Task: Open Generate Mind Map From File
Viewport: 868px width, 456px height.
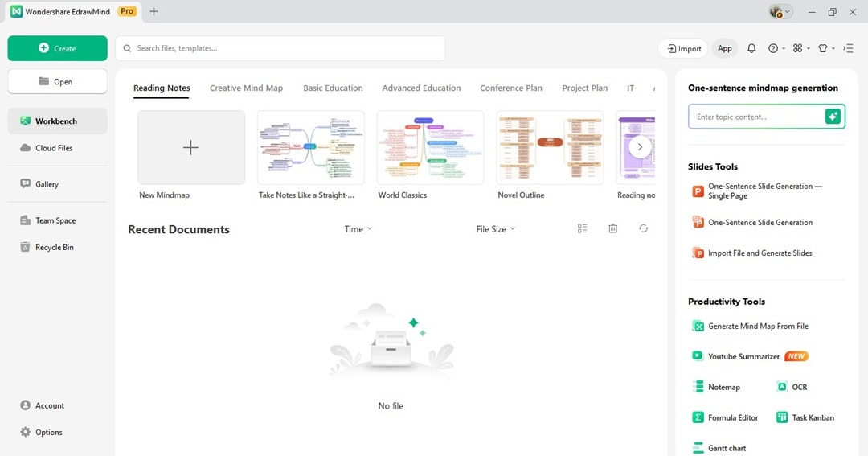Action: (x=750, y=326)
